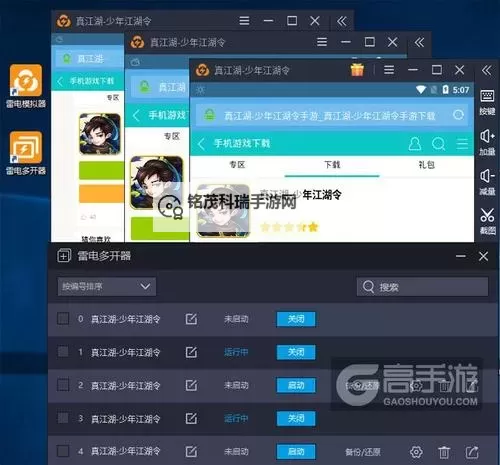Go back in rearmost window 手机游戏下载 bar
The width and height of the screenshot is (500, 465).
click(60, 81)
